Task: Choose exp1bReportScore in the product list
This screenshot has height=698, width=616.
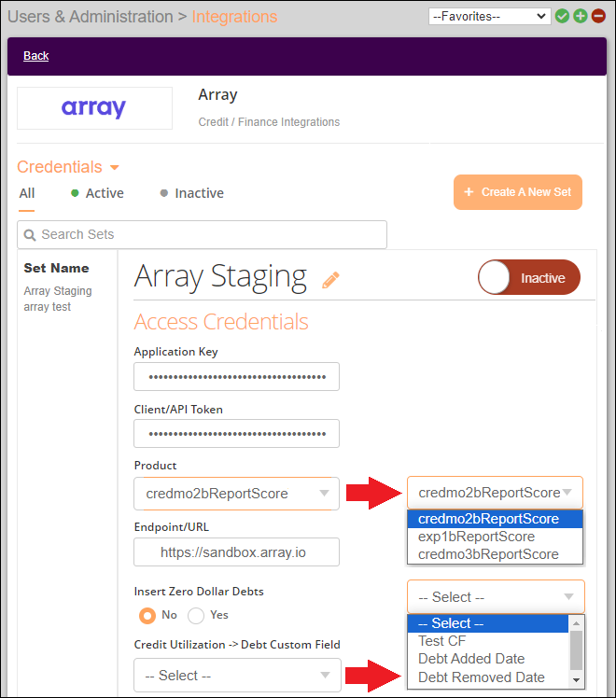Action: [x=495, y=537]
